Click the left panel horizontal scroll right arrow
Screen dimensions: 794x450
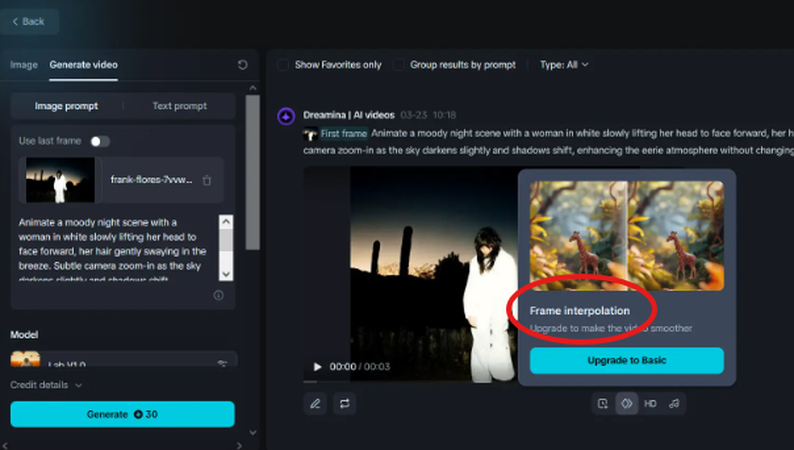(x=240, y=445)
